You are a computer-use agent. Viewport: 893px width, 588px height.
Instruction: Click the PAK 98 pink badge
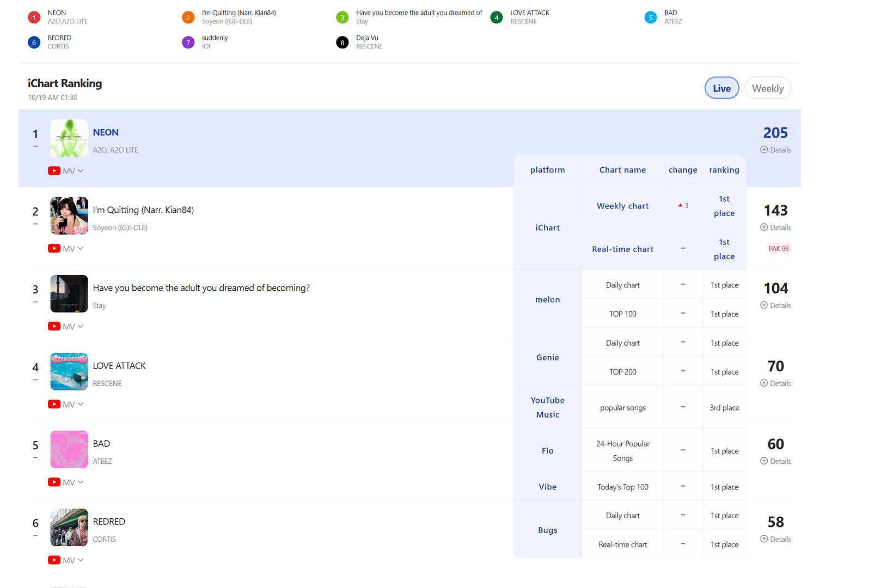779,249
